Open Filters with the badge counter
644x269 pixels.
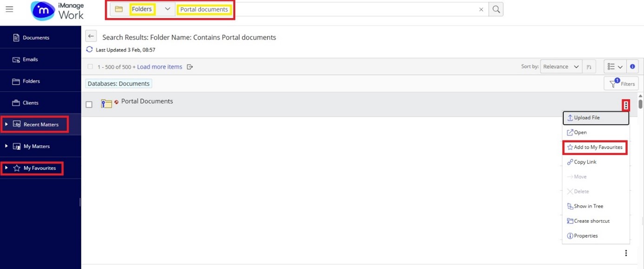(x=622, y=83)
